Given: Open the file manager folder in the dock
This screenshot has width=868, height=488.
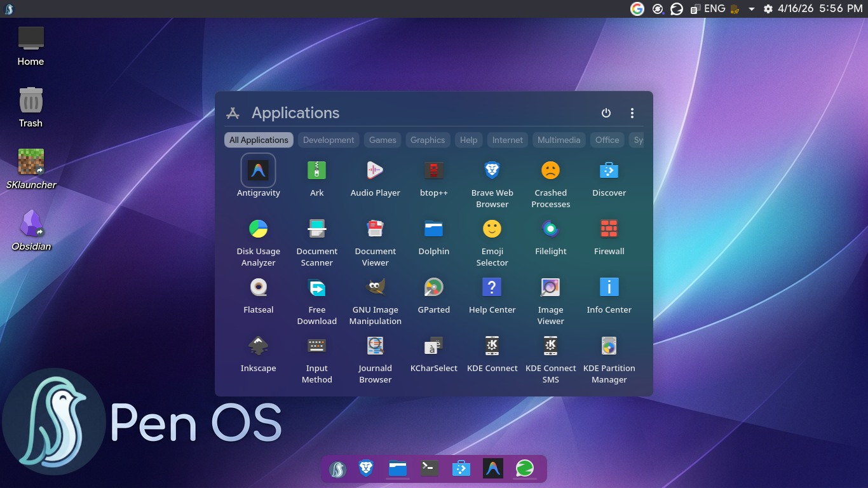Looking at the screenshot, I should (x=398, y=469).
